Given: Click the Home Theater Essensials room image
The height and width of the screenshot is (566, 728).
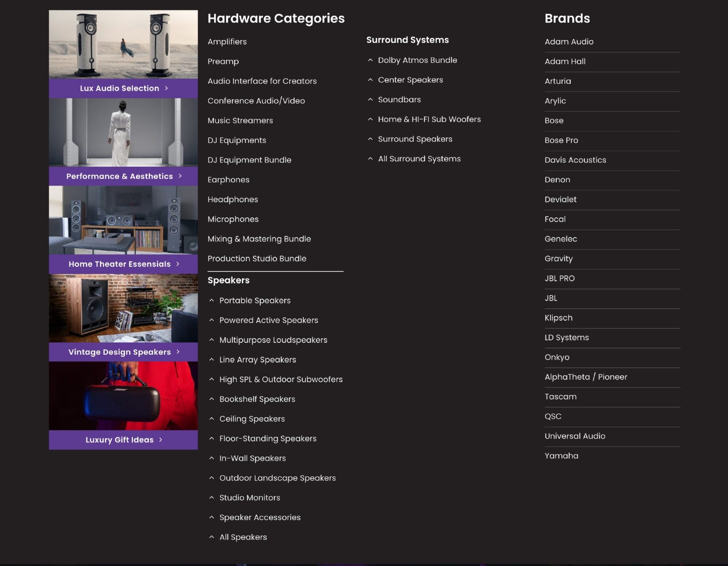Looking at the screenshot, I should [x=123, y=220].
